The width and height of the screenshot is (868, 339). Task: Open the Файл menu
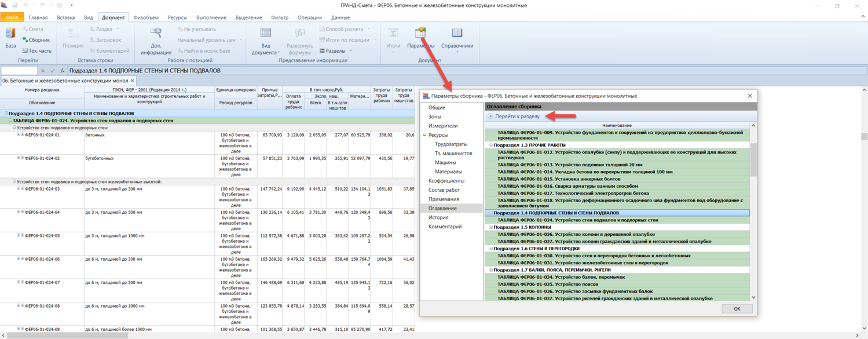tap(12, 18)
